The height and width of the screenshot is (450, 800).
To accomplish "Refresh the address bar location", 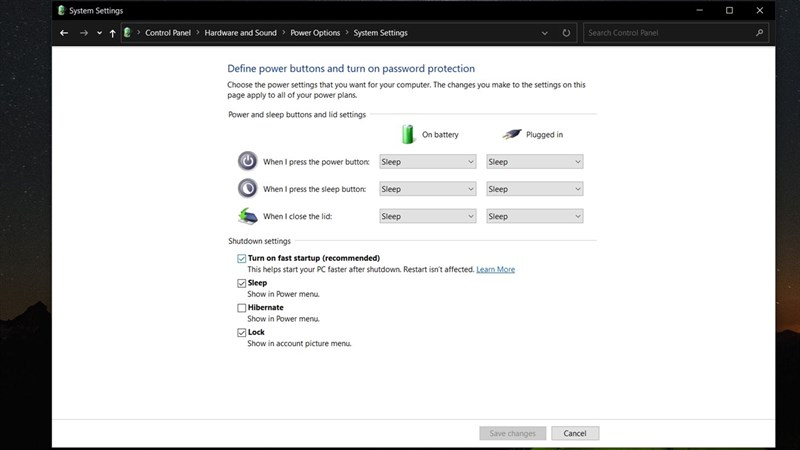I will 566,33.
